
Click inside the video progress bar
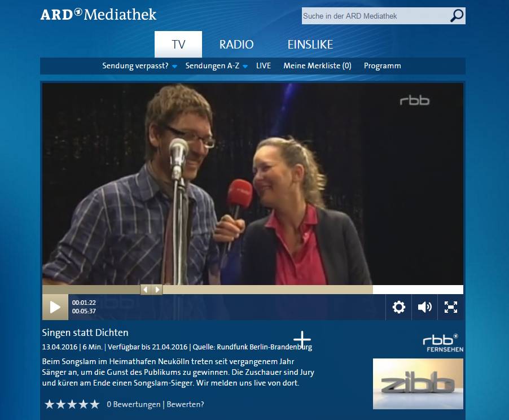[x=253, y=290]
